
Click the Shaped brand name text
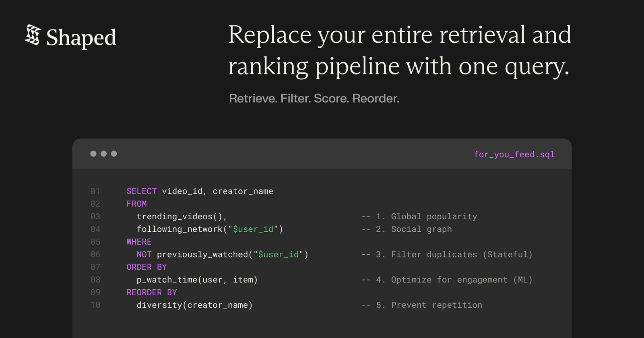pyautogui.click(x=81, y=38)
